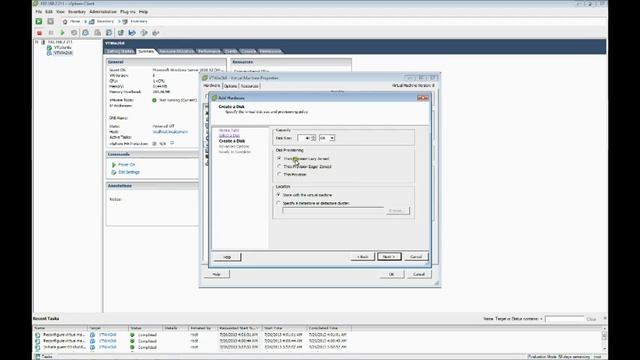The width and height of the screenshot is (640, 360).
Task: Open the Administration menu
Action: click(x=103, y=12)
